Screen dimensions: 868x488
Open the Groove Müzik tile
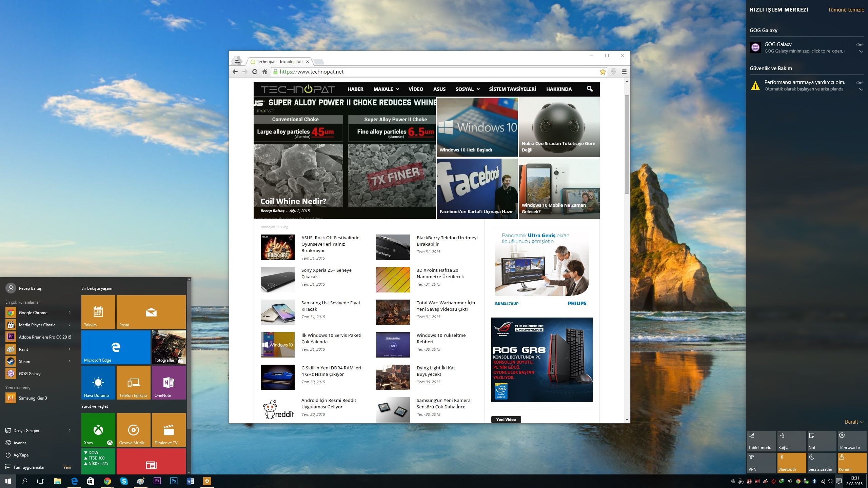pyautogui.click(x=133, y=430)
